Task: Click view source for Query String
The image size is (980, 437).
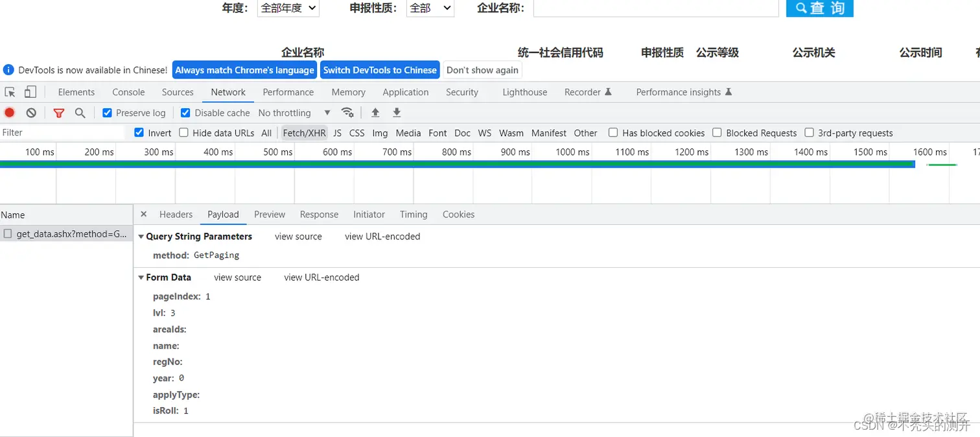Action: coord(298,237)
